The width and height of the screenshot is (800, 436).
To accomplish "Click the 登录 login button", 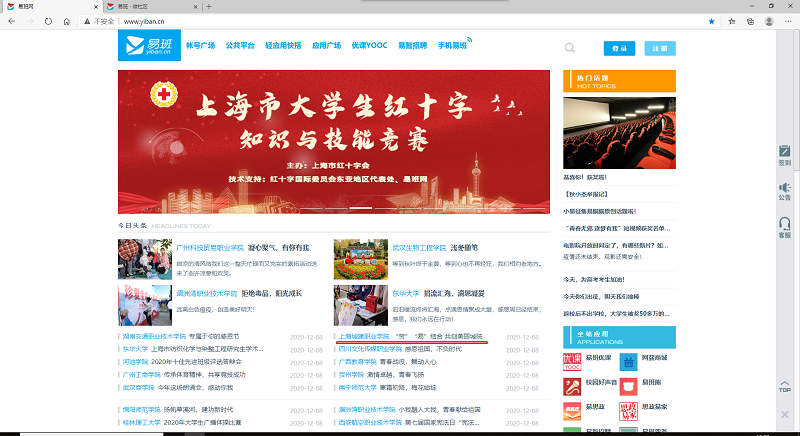I will tap(619, 48).
